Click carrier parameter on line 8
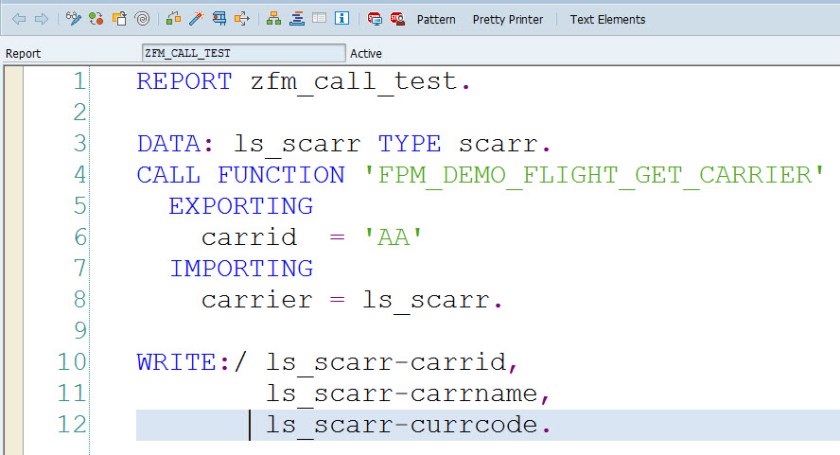This screenshot has height=455, width=840. point(257,300)
